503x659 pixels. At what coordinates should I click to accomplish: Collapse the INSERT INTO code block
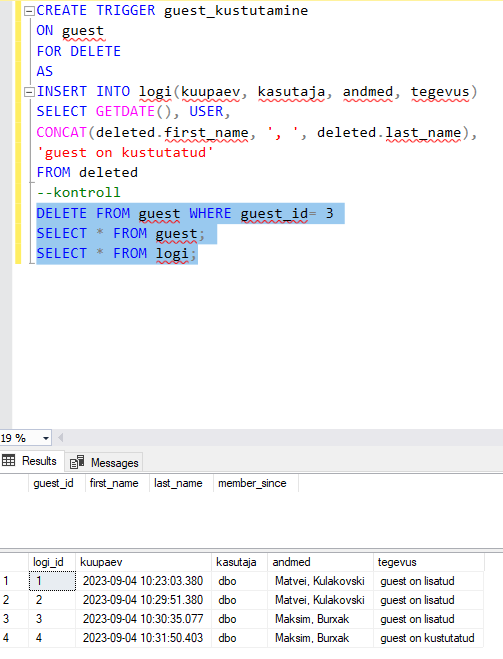29,92
